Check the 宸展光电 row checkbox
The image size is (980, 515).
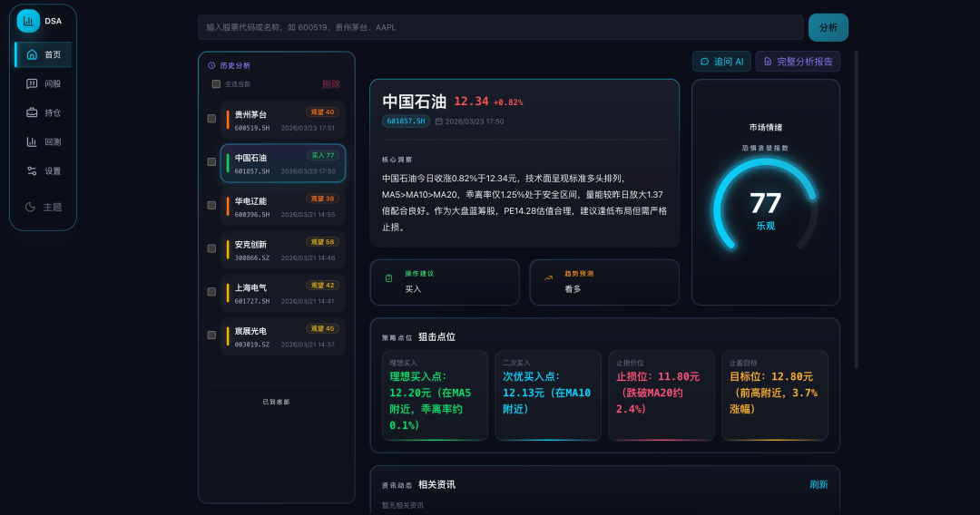(x=211, y=335)
